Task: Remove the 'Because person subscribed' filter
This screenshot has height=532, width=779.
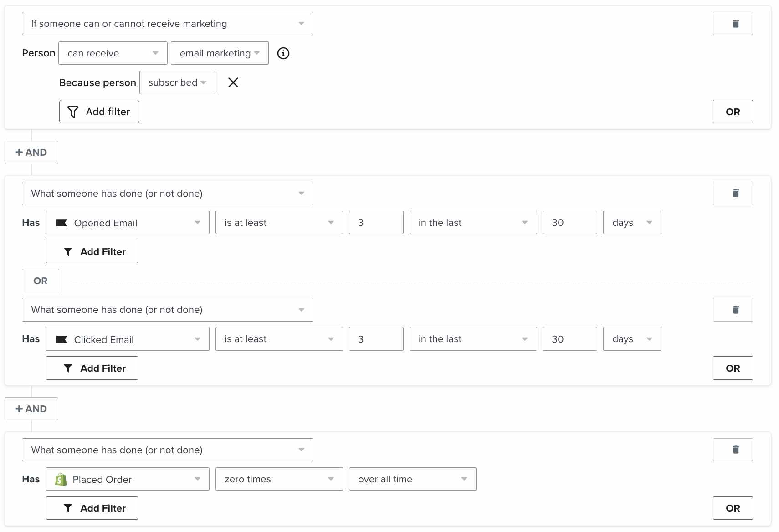Action: click(233, 82)
